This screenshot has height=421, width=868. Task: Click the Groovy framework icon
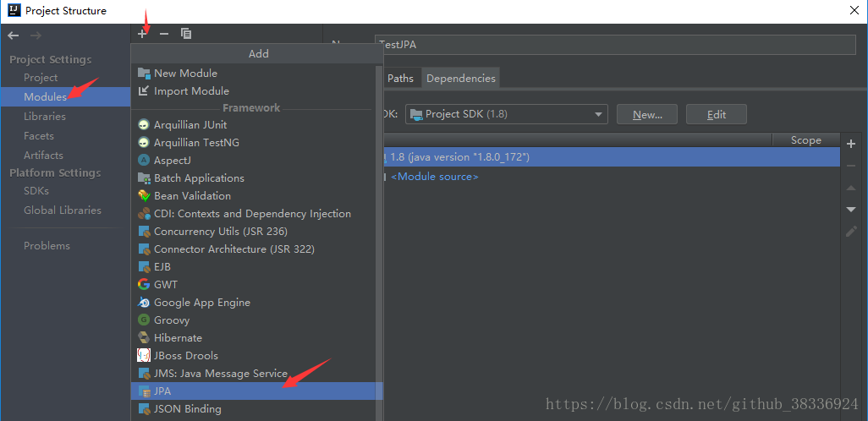[x=144, y=320]
